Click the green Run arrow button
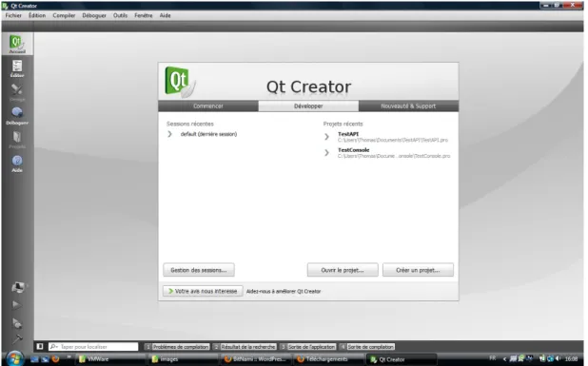588x366 pixels. 16,304
